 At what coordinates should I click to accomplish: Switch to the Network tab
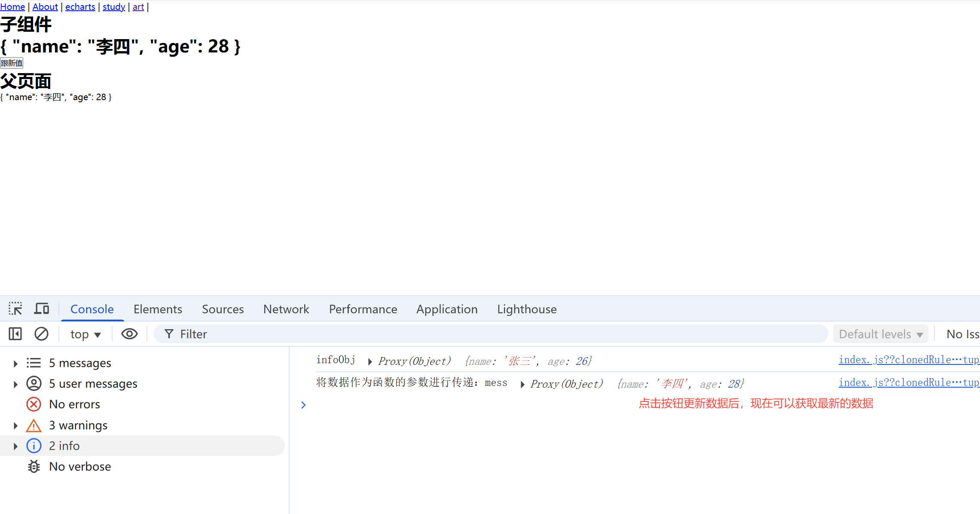point(286,309)
